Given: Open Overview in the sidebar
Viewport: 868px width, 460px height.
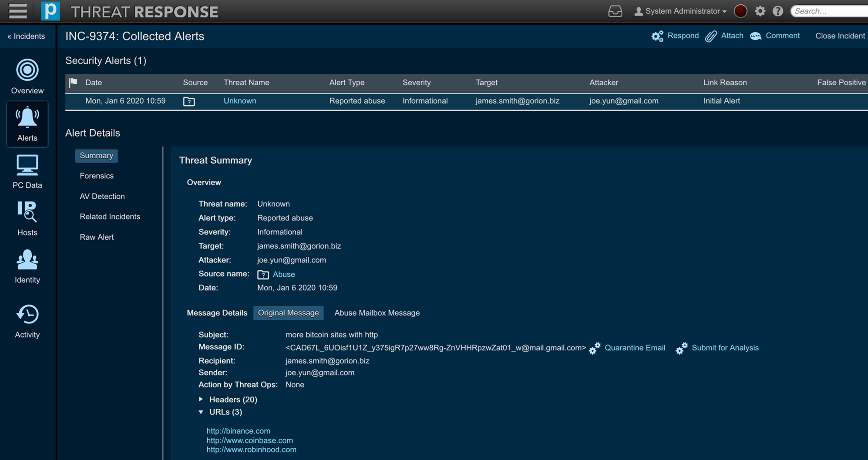Looking at the screenshot, I should (27, 77).
